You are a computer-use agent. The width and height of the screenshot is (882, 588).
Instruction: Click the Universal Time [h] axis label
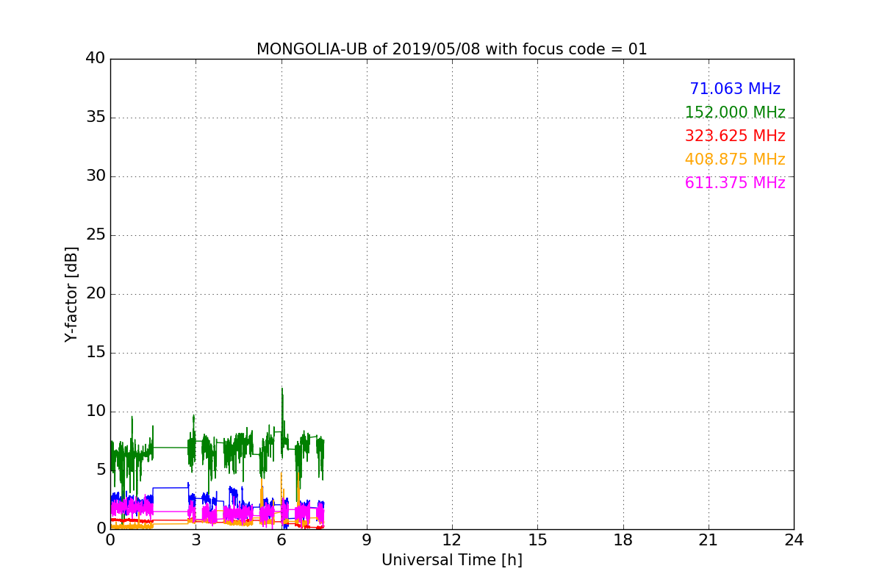[x=451, y=560]
